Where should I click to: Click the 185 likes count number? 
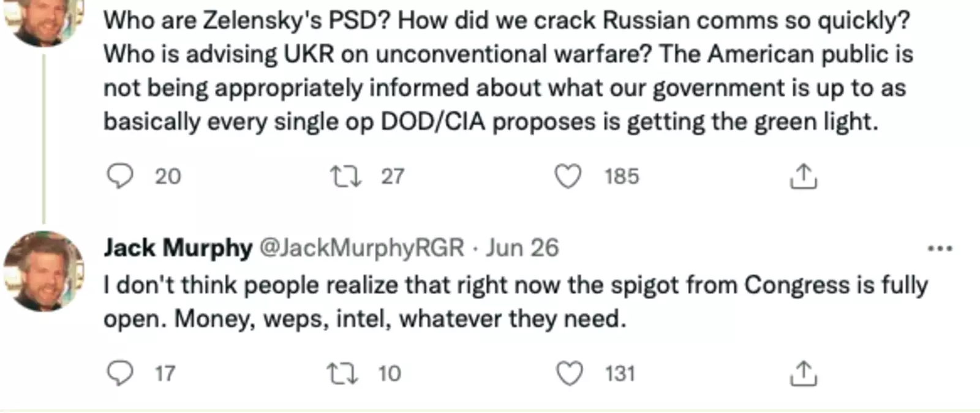[622, 176]
